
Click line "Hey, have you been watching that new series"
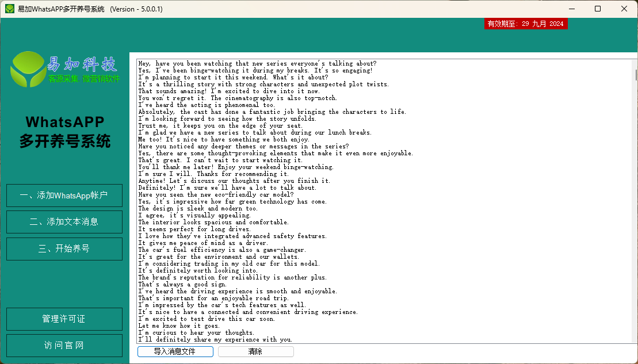pyautogui.click(x=258, y=63)
